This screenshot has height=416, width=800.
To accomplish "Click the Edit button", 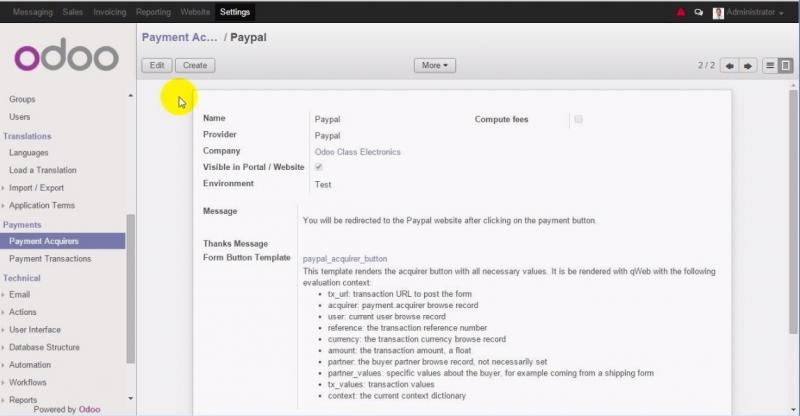I will point(157,65).
